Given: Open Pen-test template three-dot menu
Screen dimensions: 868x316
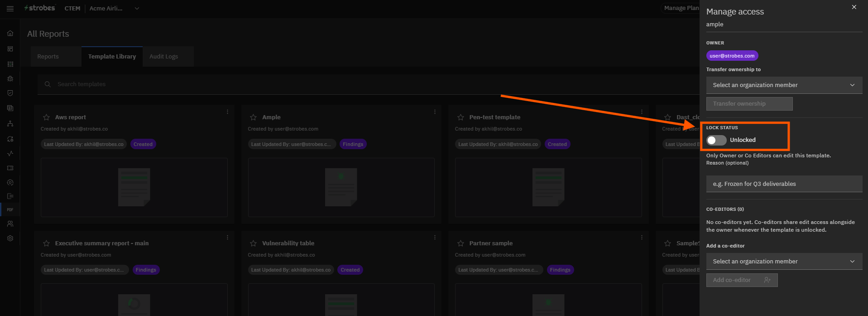Looking at the screenshot, I should tap(642, 112).
